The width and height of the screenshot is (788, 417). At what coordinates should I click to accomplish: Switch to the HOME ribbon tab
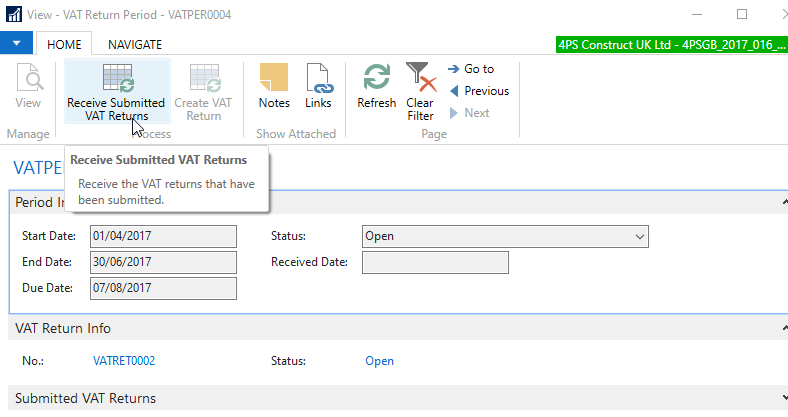point(64,44)
